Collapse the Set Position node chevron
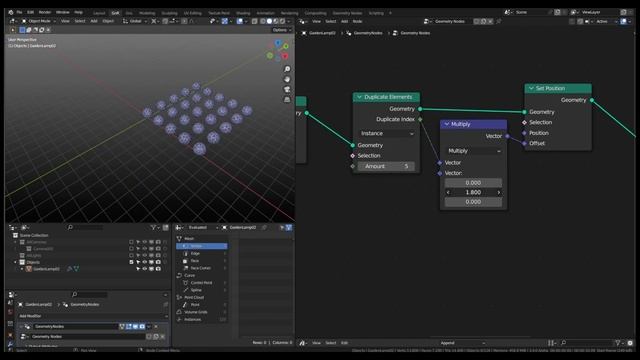The image size is (640, 360). (x=531, y=88)
